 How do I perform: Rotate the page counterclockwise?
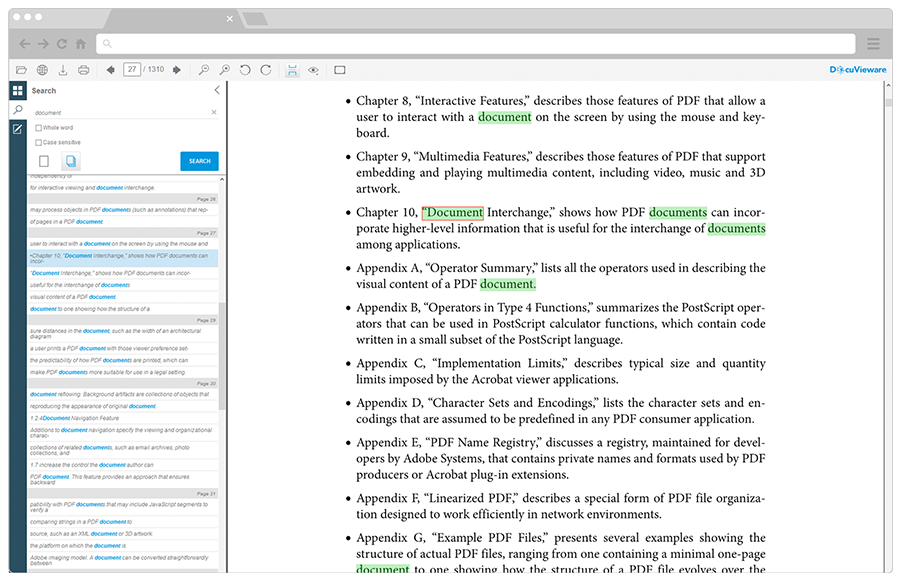click(x=245, y=70)
